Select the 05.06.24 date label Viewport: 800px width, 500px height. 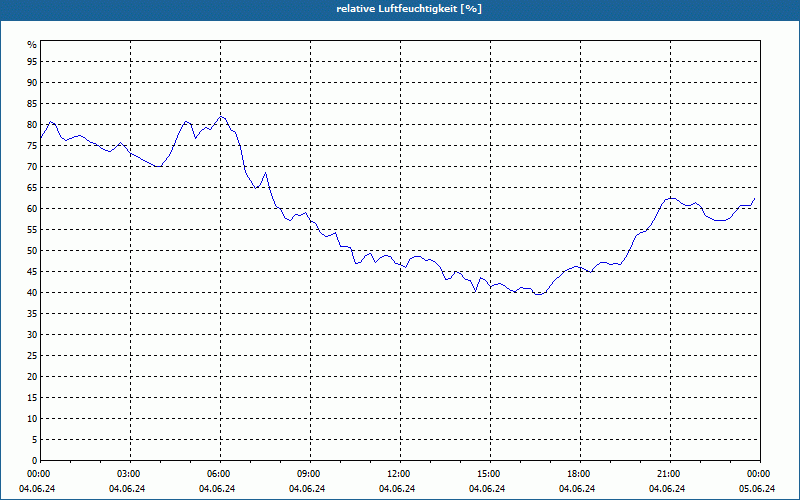(x=757, y=489)
